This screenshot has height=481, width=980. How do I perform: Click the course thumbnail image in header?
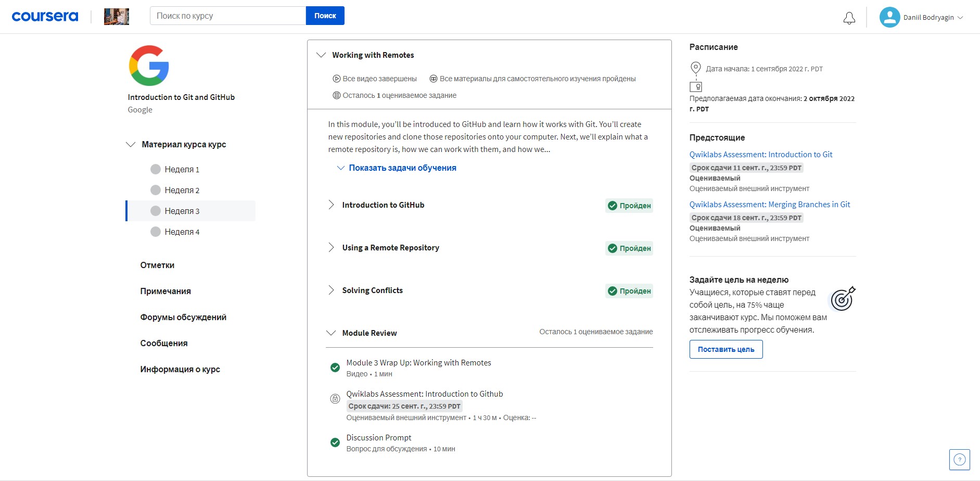[117, 17]
